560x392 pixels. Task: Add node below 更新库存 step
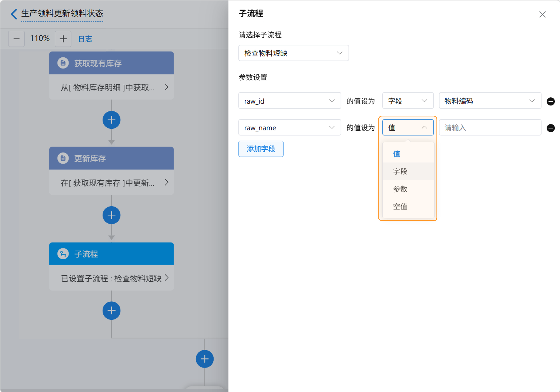coord(111,215)
